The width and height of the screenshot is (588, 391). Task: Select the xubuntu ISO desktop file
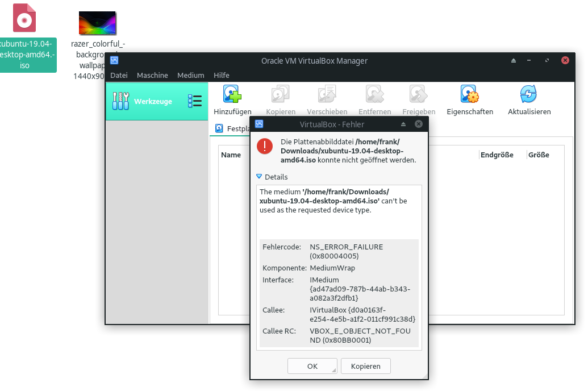click(24, 18)
